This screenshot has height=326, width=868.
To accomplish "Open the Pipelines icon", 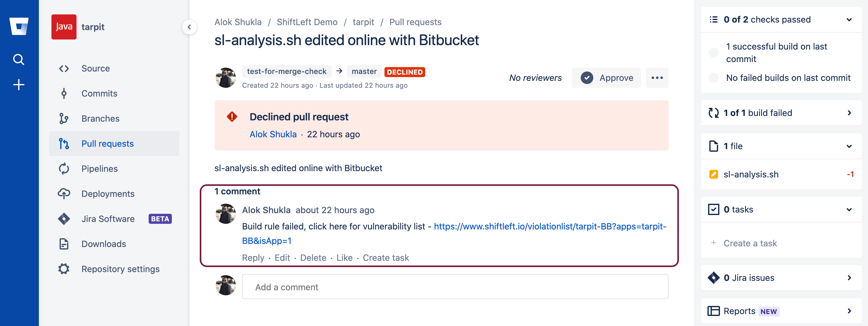I will [x=64, y=169].
